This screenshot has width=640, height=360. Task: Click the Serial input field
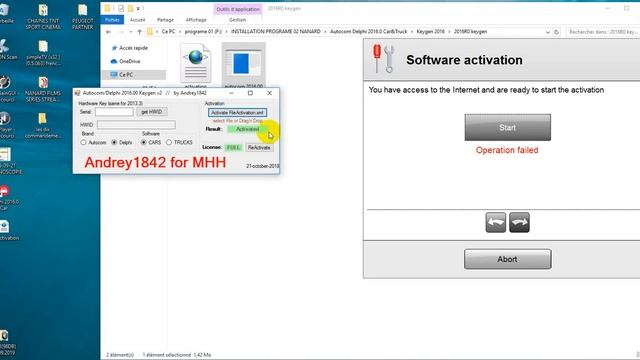pos(114,112)
